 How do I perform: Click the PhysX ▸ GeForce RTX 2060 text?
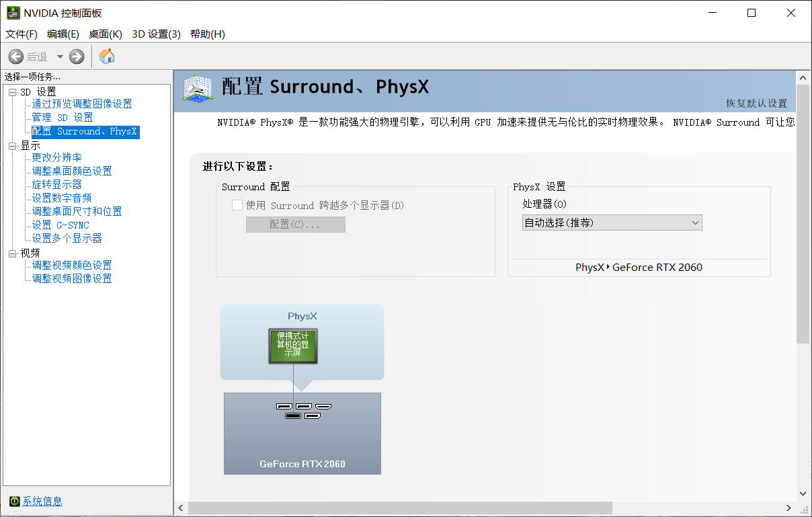point(639,268)
